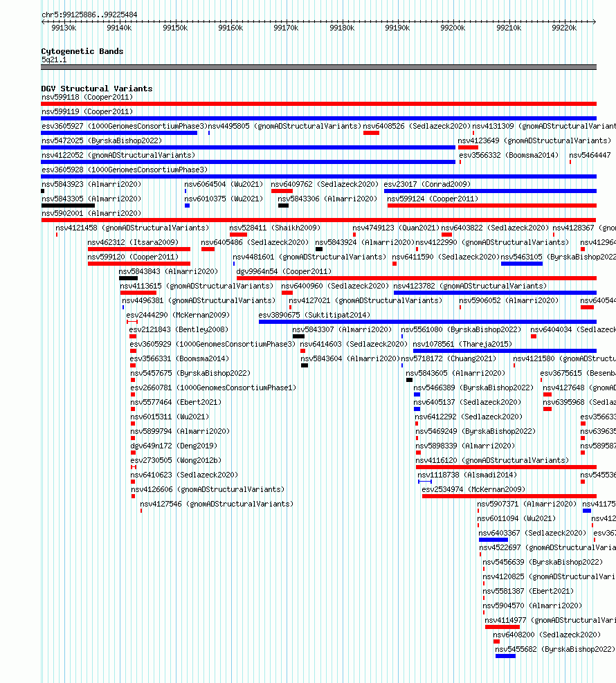616x683 pixels.
Task: Click nsv6408200 (Sedlazeck2020) label
Action: 547,634
